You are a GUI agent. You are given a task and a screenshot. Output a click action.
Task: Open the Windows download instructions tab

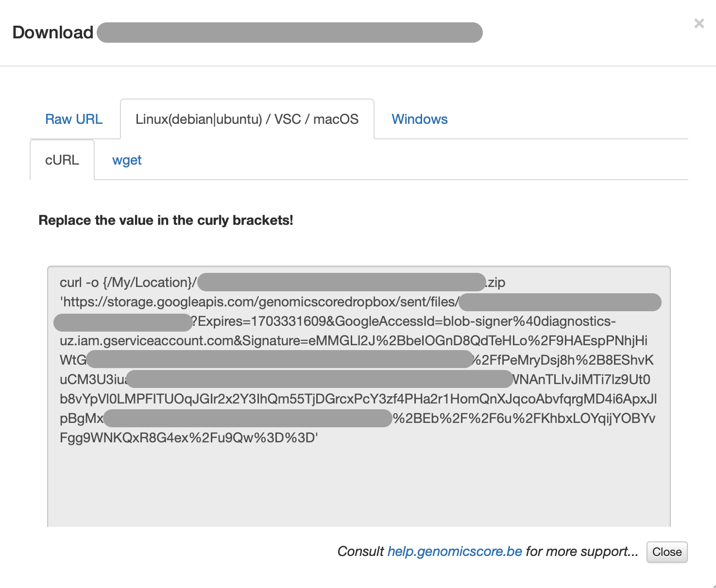pyautogui.click(x=419, y=119)
